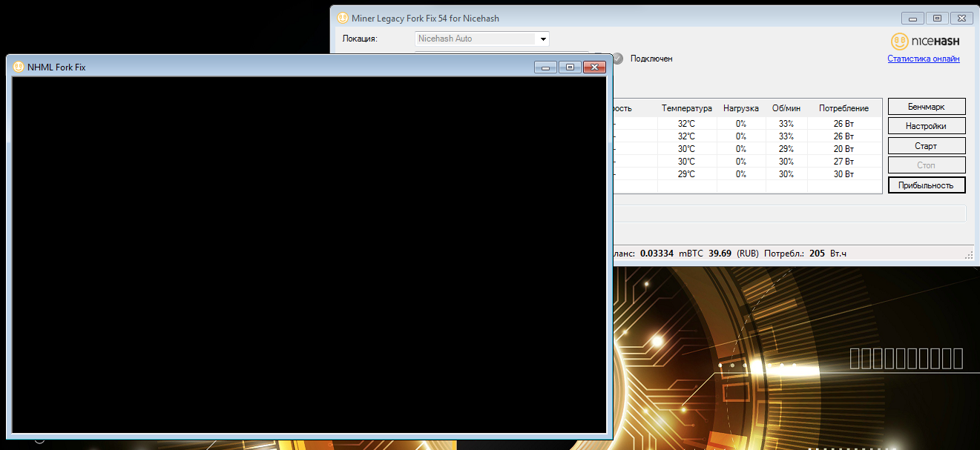This screenshot has height=450, width=980.
Task: Click the Старт button
Action: click(927, 146)
